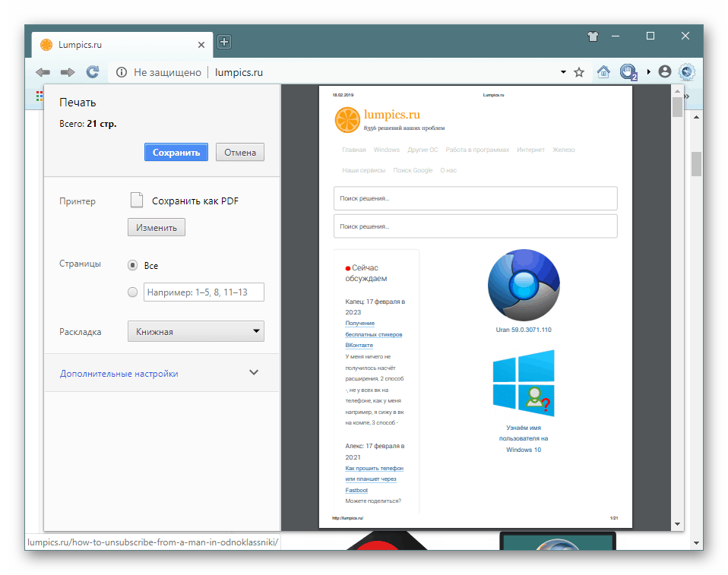Reload the current page
This screenshot has width=728, height=575.
pyautogui.click(x=93, y=71)
